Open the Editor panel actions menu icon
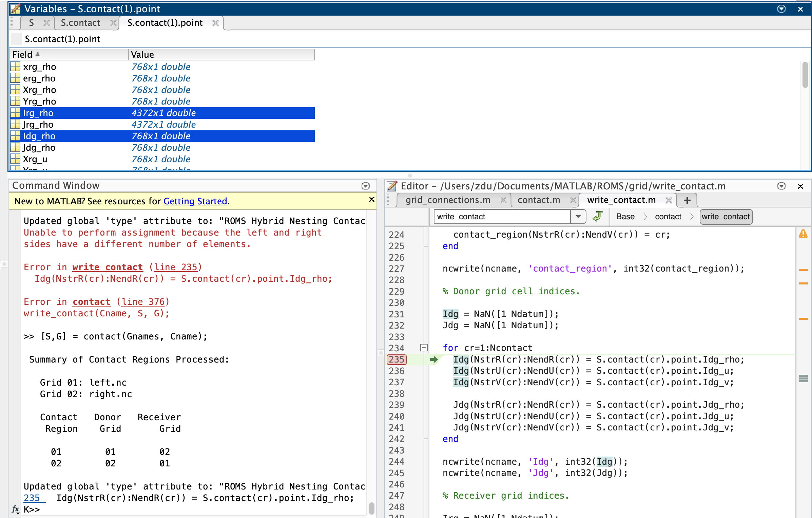812x518 pixels. coord(781,186)
